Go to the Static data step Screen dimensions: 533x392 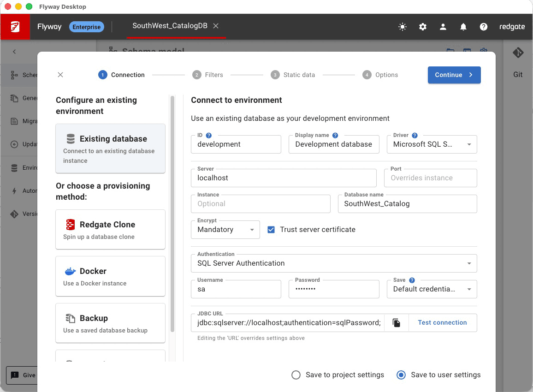click(293, 75)
